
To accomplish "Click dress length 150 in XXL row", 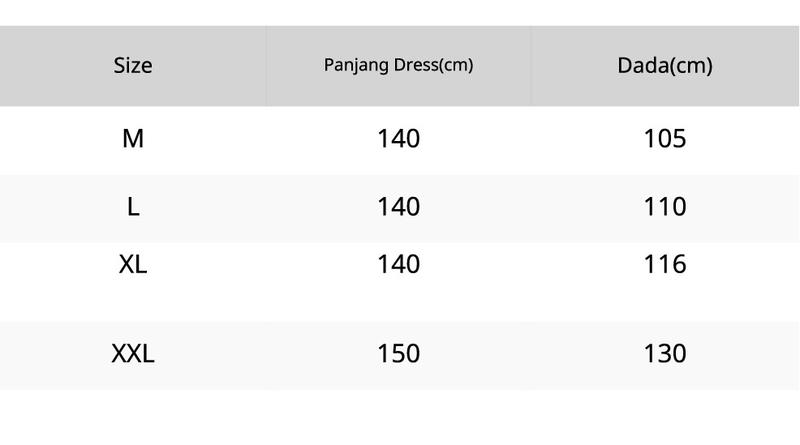I will (398, 354).
